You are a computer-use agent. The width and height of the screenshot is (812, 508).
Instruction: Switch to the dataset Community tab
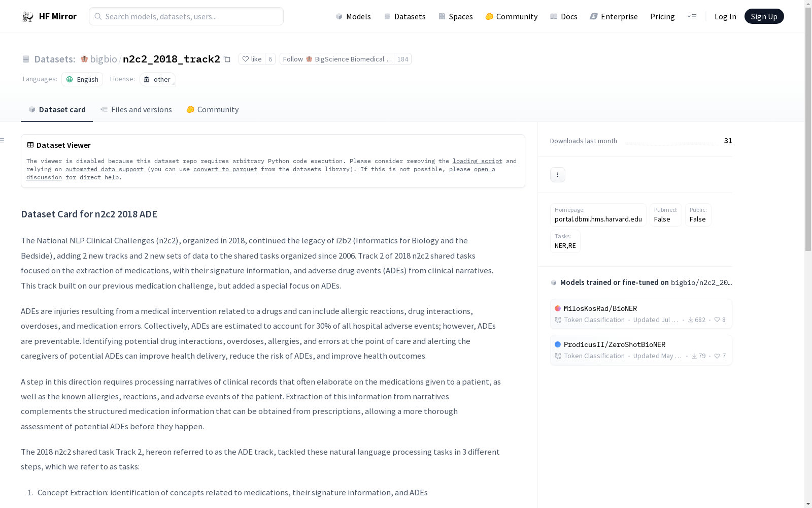[213, 110]
